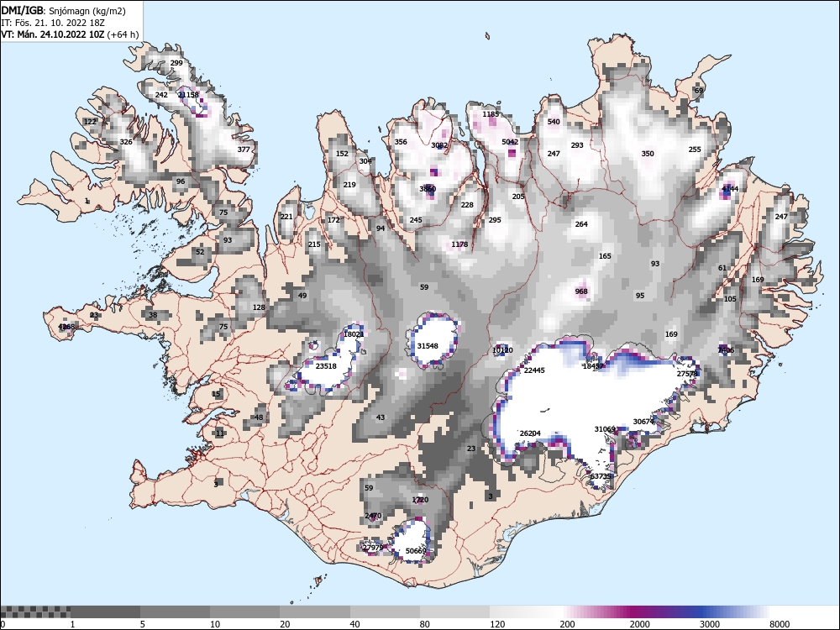Click the value '26204' on Vatnajökull
840x630 pixels.
(530, 433)
